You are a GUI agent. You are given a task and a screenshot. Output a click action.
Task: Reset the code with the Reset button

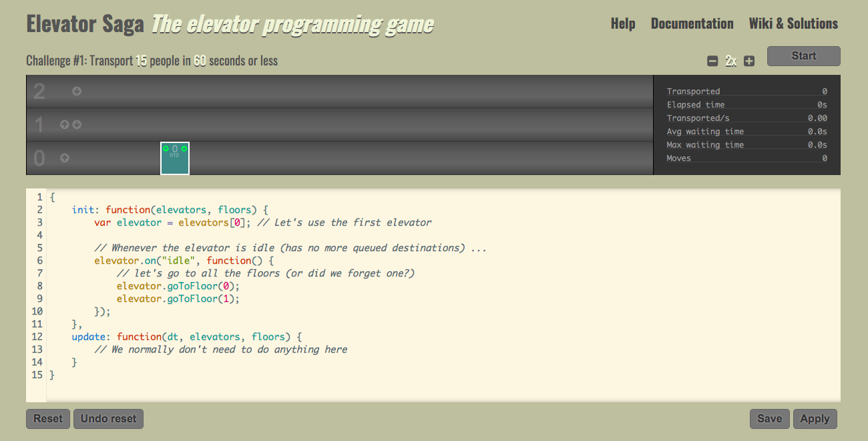(x=48, y=419)
